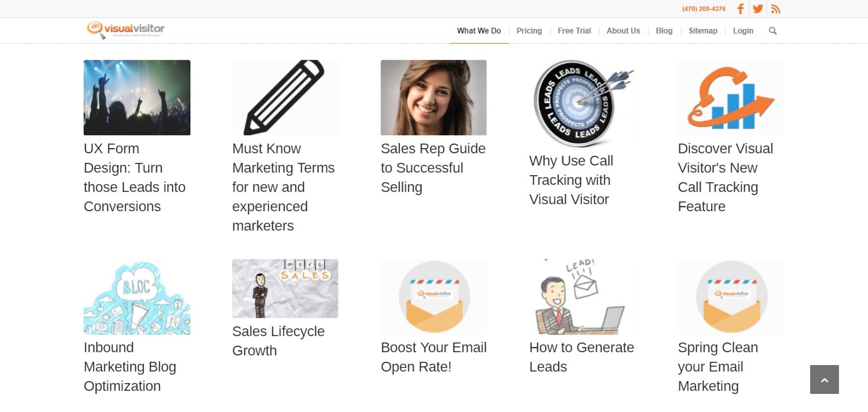Click the pencil image thumbnail

pyautogui.click(x=285, y=98)
